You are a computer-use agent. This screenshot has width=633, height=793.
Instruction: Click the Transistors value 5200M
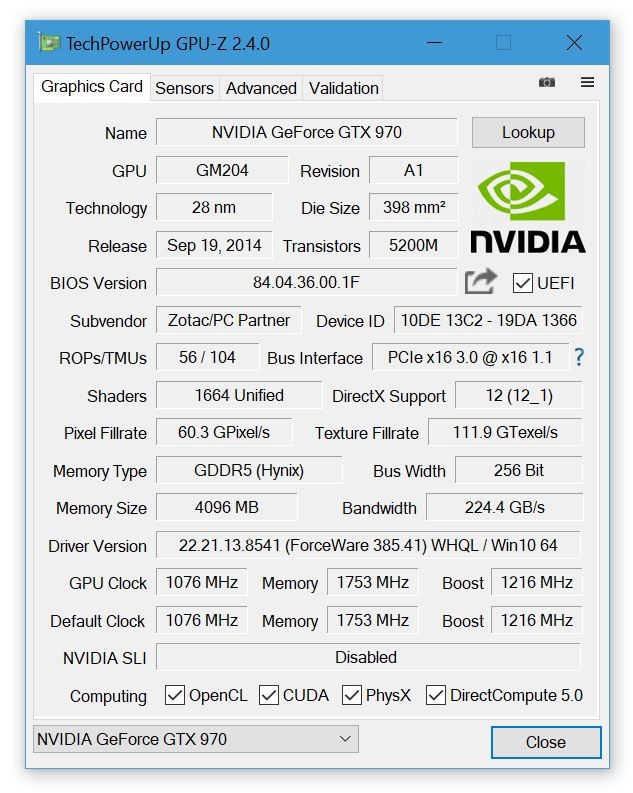click(x=414, y=245)
